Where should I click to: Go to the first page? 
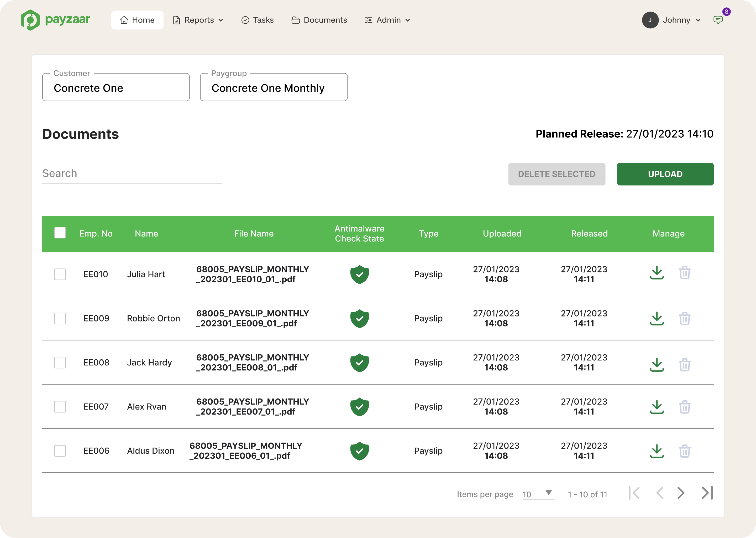point(634,493)
